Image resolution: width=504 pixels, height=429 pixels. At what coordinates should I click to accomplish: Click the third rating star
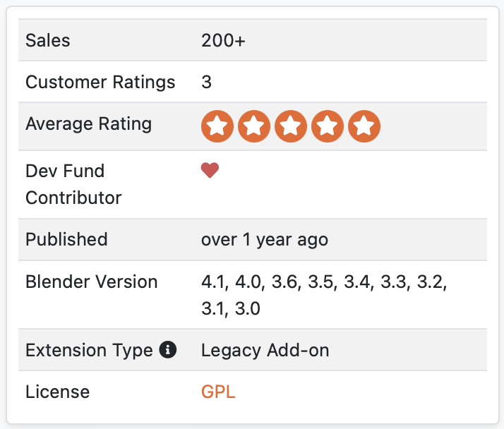tap(291, 126)
